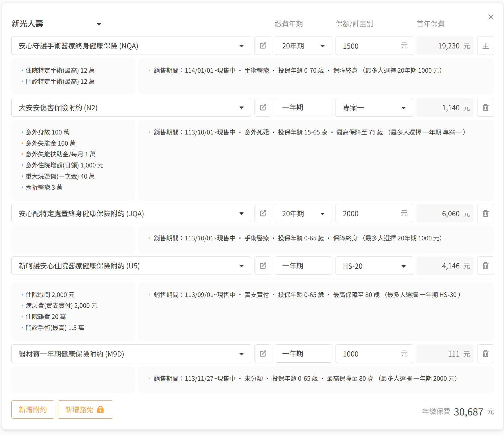Open external link for 安心守護手術醫療 (NQA)
The height and width of the screenshot is (435, 504).
click(x=263, y=46)
